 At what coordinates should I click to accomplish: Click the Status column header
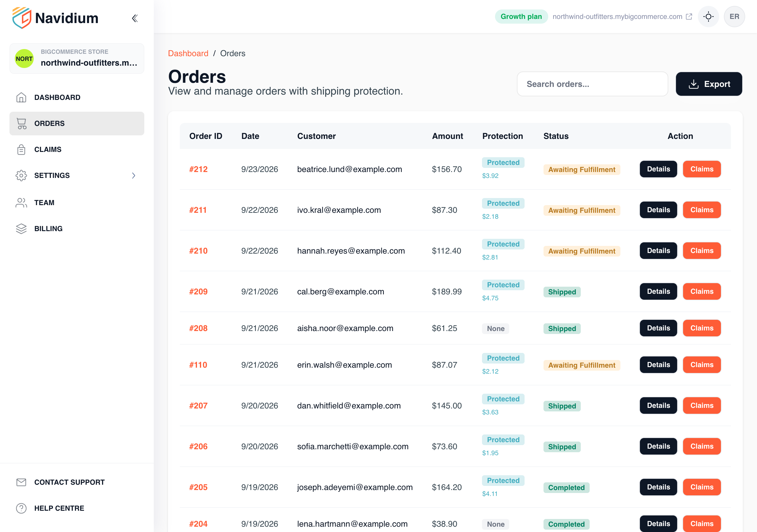coord(556,136)
